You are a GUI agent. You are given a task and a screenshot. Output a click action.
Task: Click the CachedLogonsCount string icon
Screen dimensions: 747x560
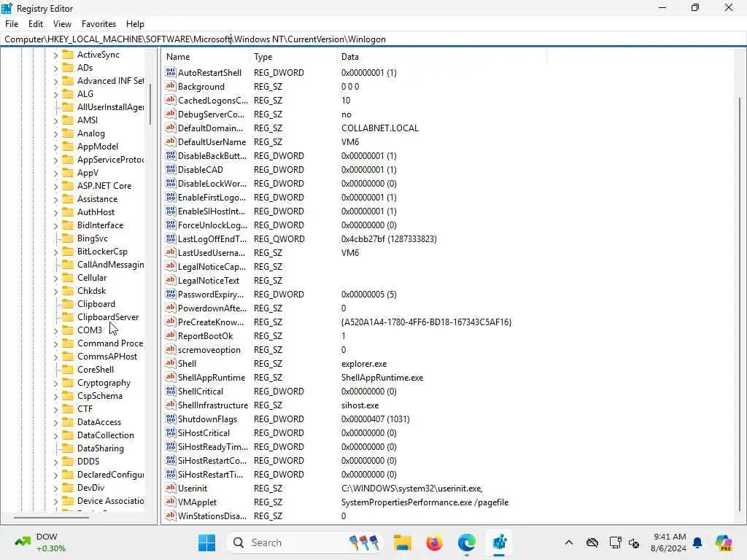pyautogui.click(x=171, y=100)
